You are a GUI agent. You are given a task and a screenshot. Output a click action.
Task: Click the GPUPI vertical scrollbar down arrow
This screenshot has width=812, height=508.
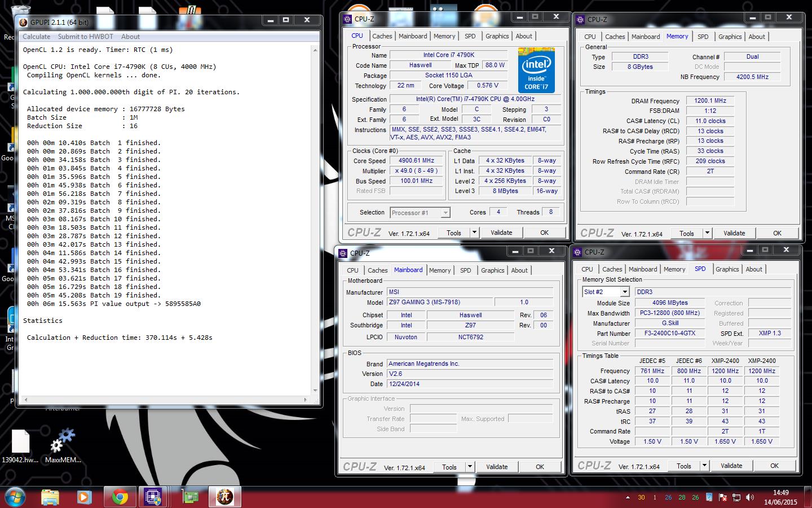[x=315, y=390]
